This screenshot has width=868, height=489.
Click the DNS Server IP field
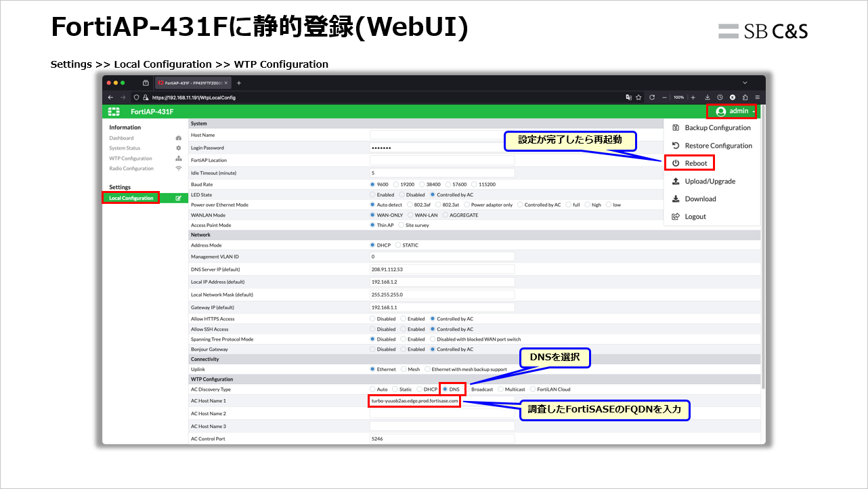point(442,270)
